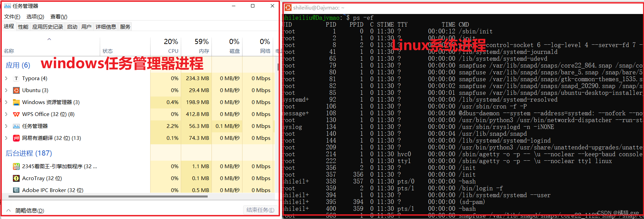The width and height of the screenshot is (644, 219).
Task: Click the Ubuntu process icon
Action: pos(16,90)
